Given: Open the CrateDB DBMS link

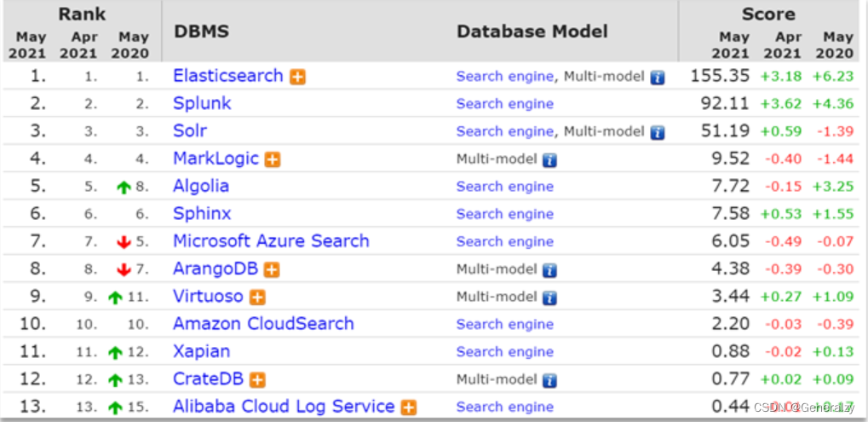Looking at the screenshot, I should (x=208, y=379).
